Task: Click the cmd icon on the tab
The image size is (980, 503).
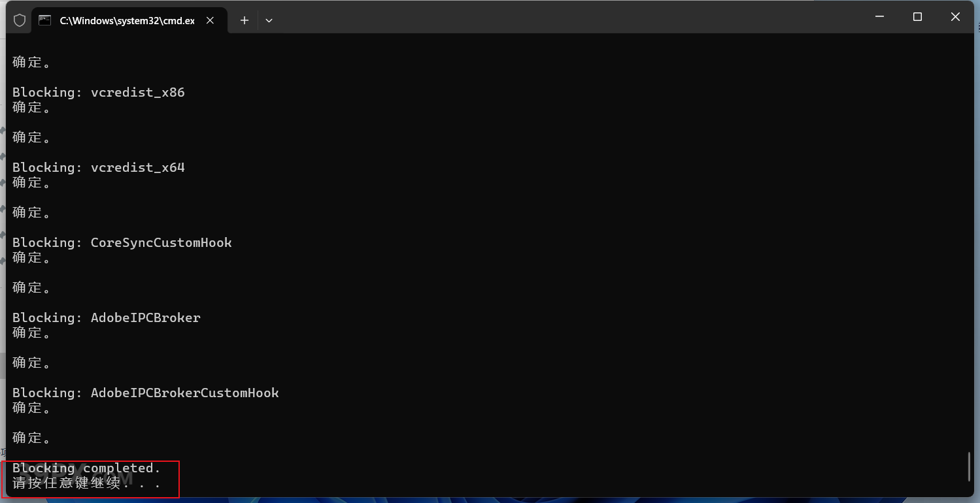Action: 44,20
